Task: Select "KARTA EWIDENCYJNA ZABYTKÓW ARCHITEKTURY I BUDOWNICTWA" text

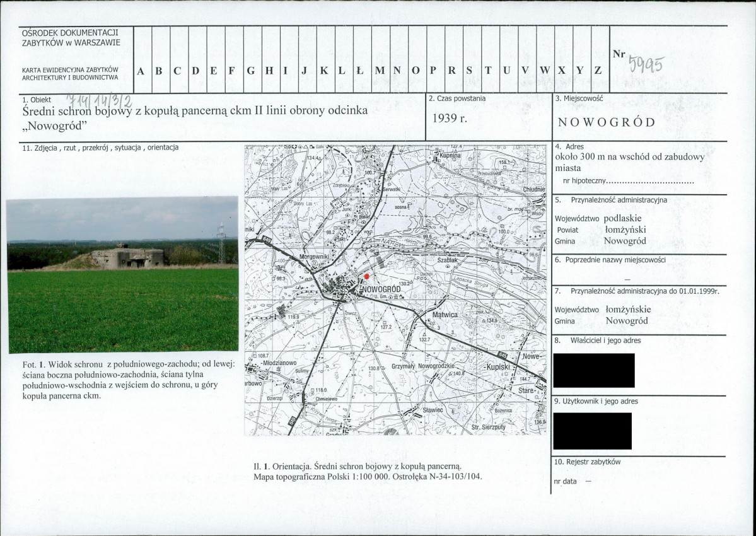Action: tap(70, 73)
